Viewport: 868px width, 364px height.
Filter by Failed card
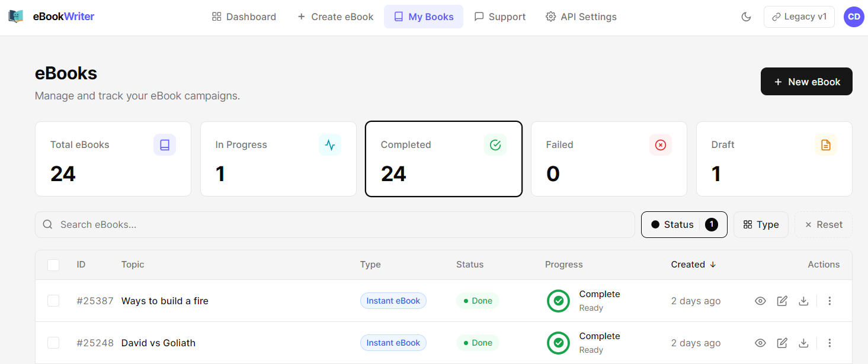pos(609,159)
